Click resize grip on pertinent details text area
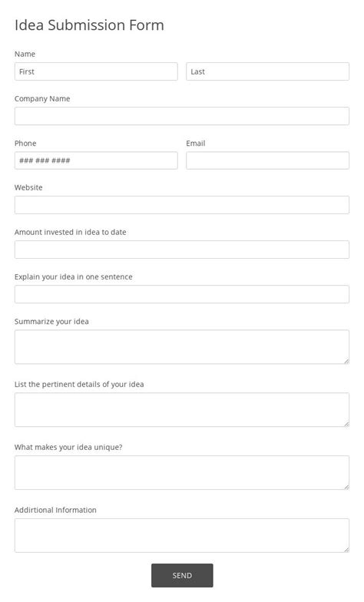 346,424
